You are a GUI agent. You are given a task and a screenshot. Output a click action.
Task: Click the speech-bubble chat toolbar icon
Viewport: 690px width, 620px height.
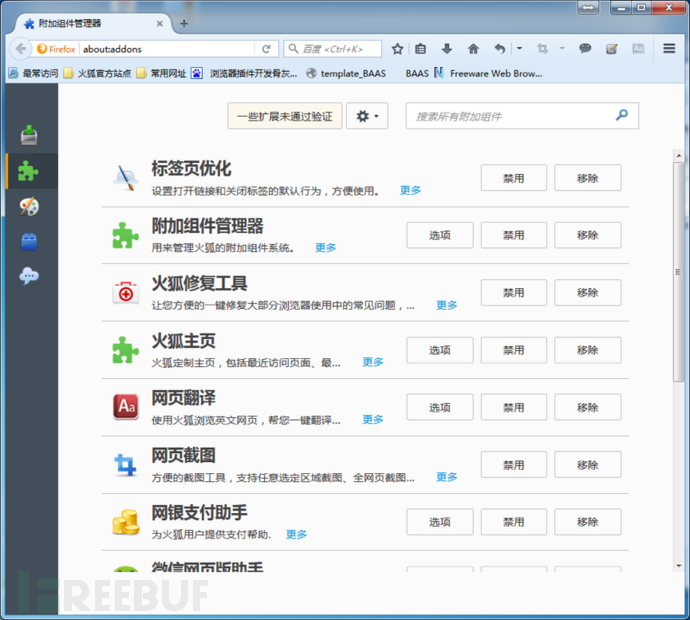pyautogui.click(x=585, y=48)
